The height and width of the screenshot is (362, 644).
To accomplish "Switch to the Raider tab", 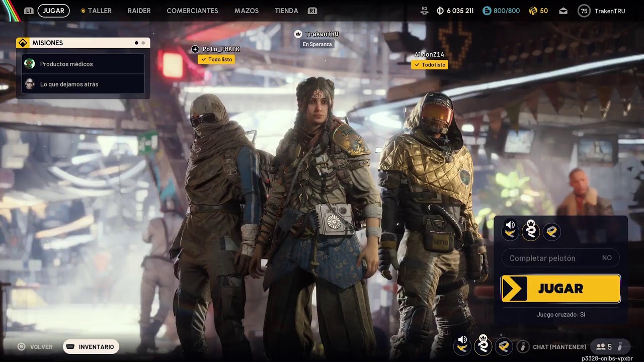I will [139, 11].
